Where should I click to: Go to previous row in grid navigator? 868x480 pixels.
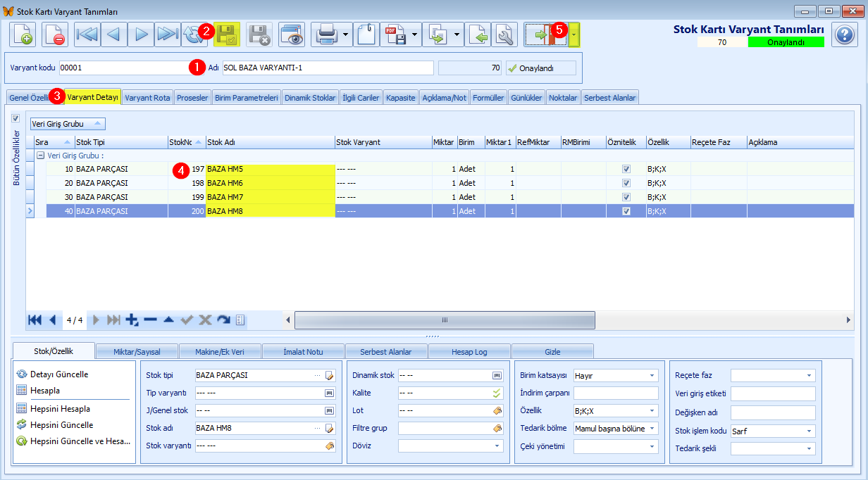tap(53, 320)
